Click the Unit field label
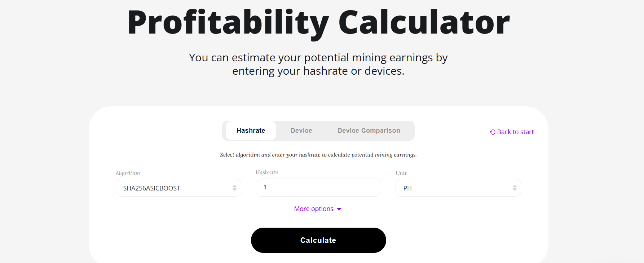Image resolution: width=644 pixels, height=263 pixels. [x=401, y=173]
